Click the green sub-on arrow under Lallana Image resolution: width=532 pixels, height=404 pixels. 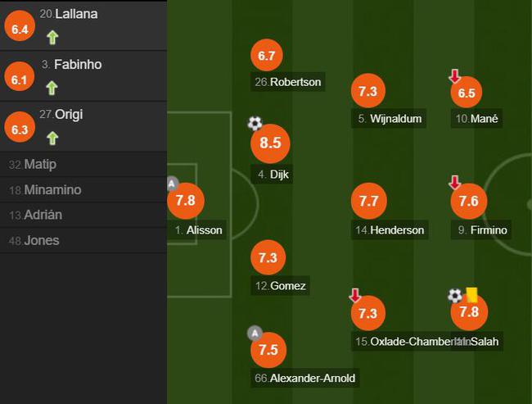click(52, 38)
